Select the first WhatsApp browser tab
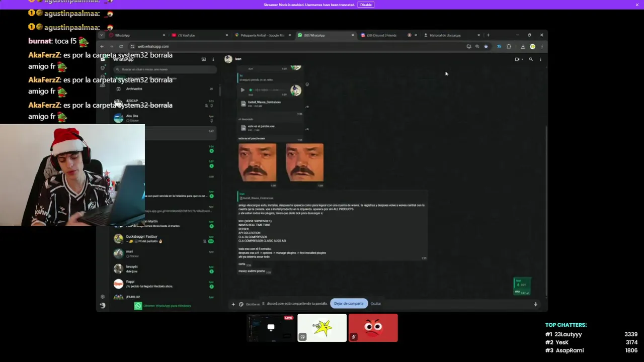Viewport: 644px width, 362px height. 137,35
